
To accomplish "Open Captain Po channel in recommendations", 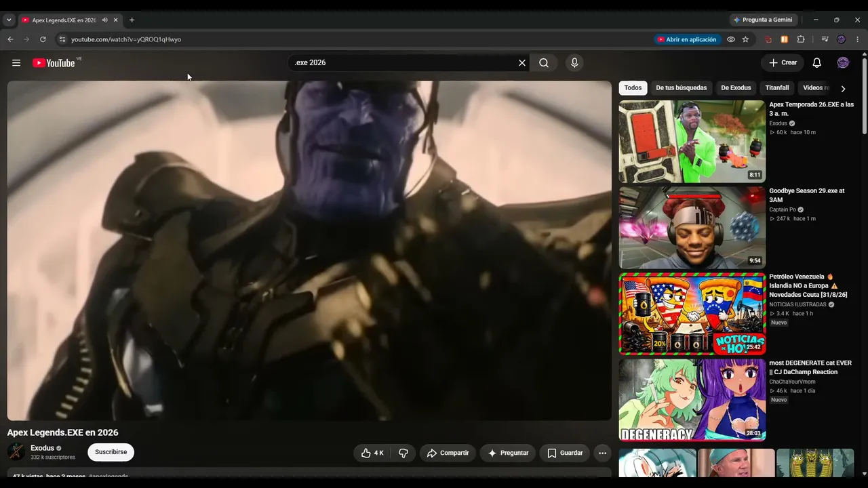I will [783, 209].
